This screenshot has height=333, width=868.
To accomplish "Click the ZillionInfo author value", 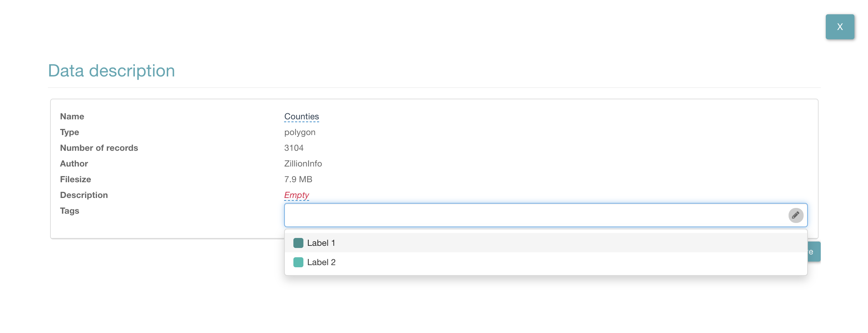I will pyautogui.click(x=303, y=164).
